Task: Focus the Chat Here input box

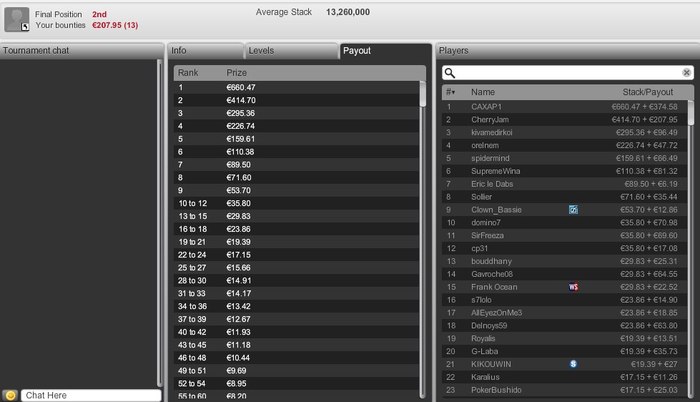Action: [x=91, y=395]
